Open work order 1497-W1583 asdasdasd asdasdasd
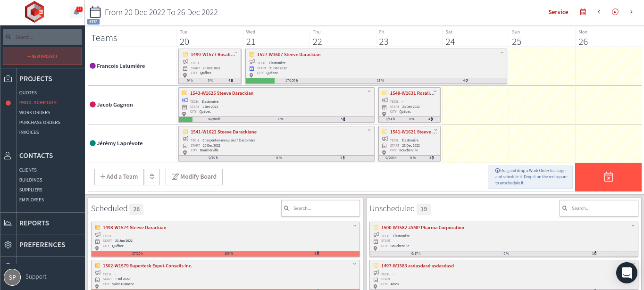Screen dimensions: 644x290 coord(418,266)
